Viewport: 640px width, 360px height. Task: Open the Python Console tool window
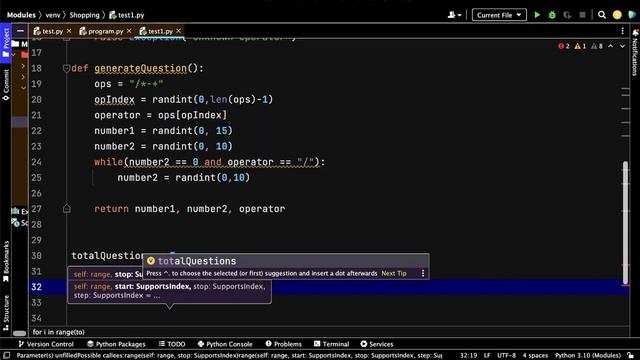point(225,344)
